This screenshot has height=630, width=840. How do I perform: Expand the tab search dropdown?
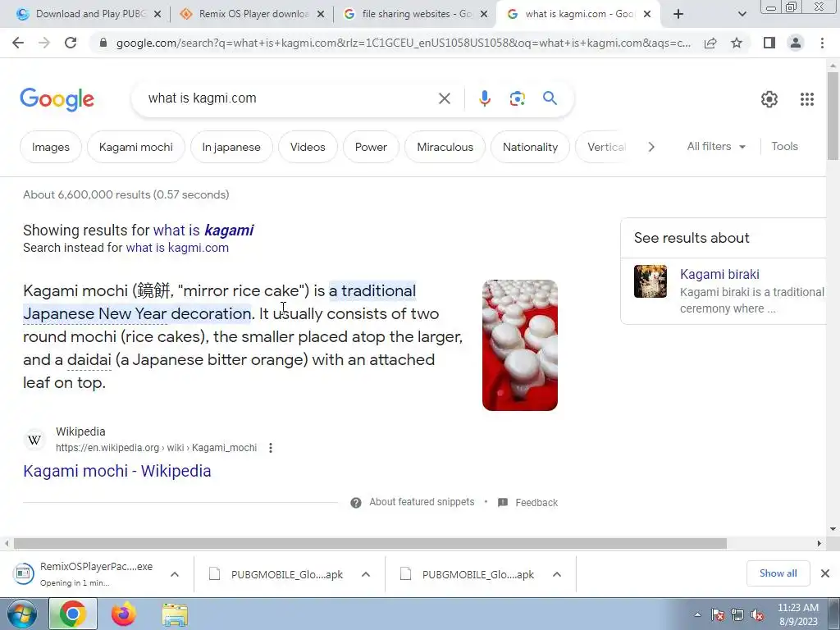(742, 14)
